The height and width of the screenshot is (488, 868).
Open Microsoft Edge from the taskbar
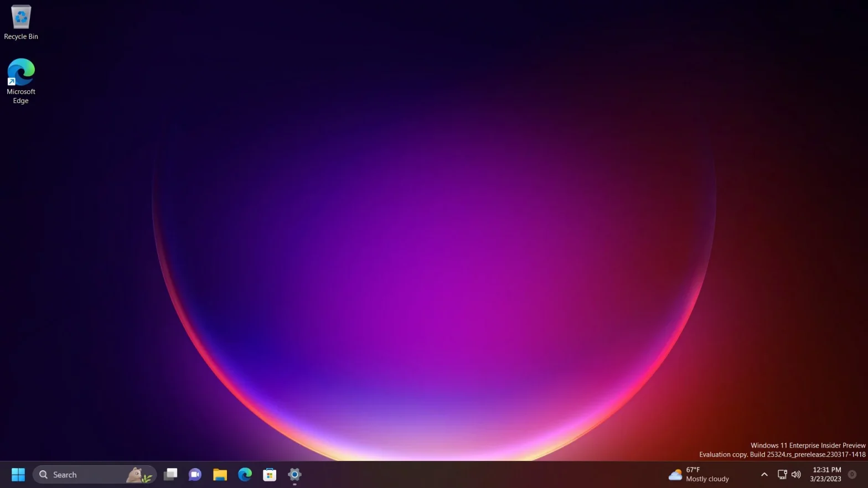pyautogui.click(x=245, y=475)
